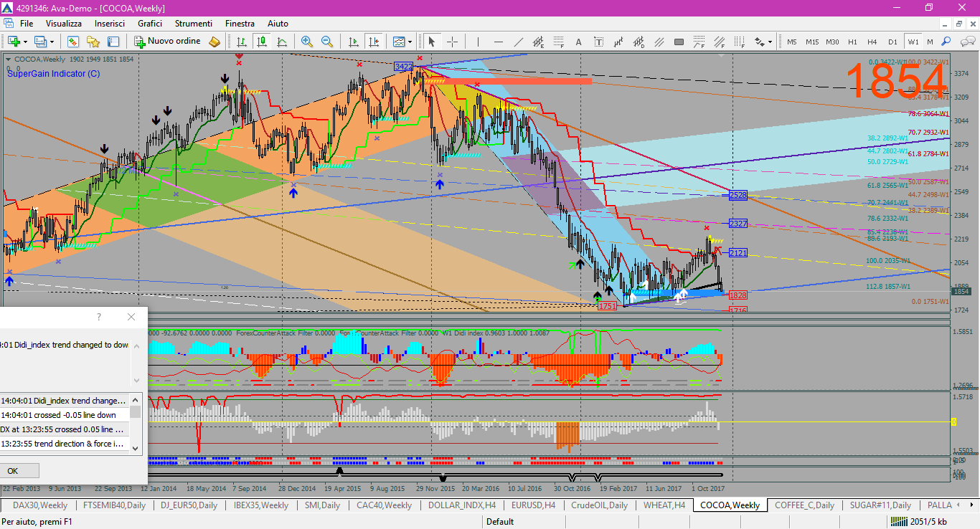Switch chart to candlesticks mode
This screenshot has width=980, height=529.
coord(262,42)
